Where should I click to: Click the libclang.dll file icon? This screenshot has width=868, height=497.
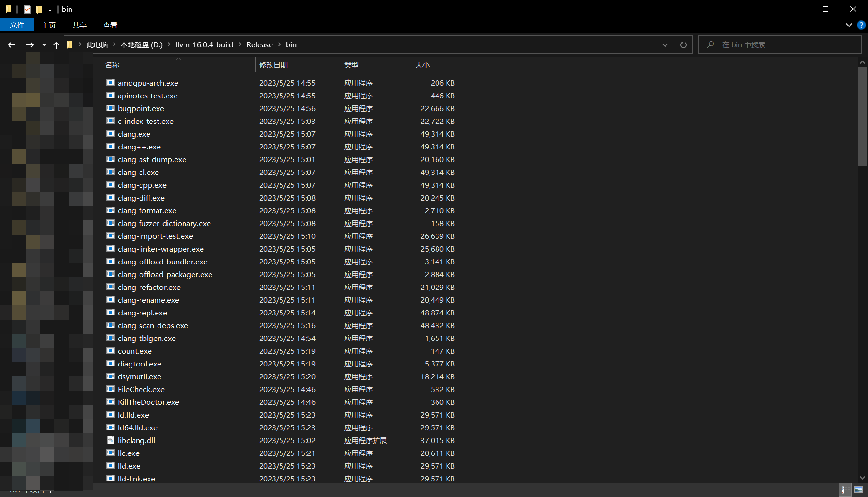(111, 440)
